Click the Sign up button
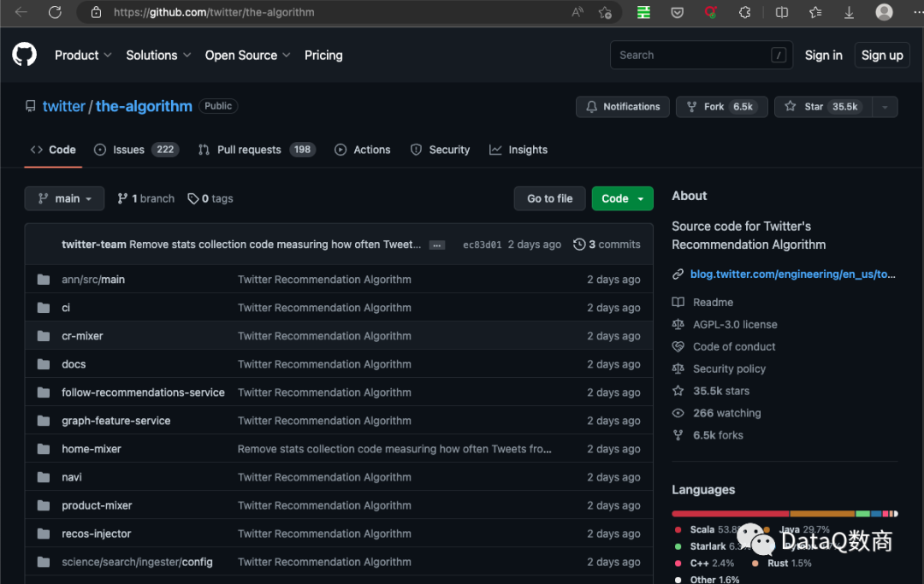This screenshot has width=924, height=584. [882, 56]
